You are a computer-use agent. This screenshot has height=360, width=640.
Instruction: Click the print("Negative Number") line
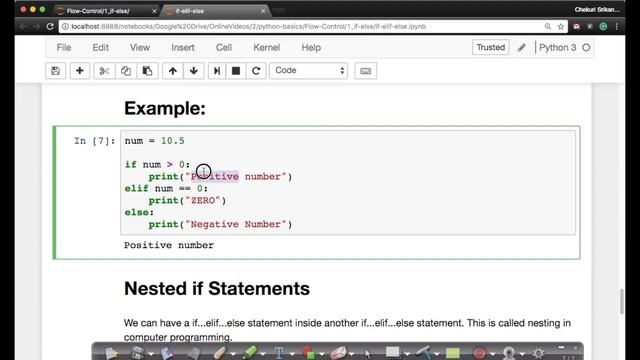click(x=220, y=224)
